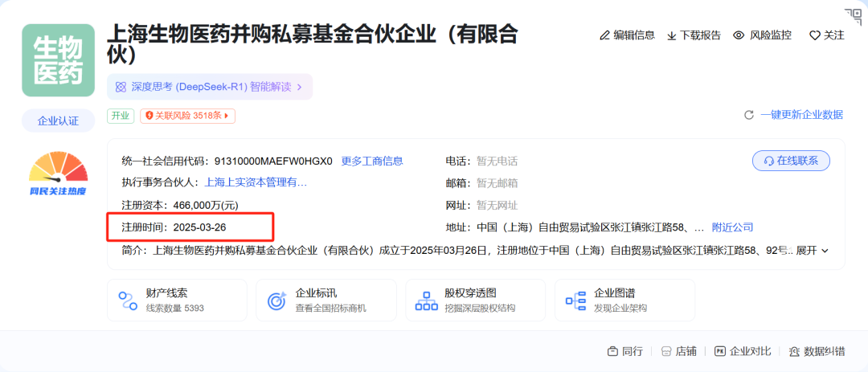868x372 pixels.
Task: Click the 注册资本 value 466,000万(元)
Action: 206,206
